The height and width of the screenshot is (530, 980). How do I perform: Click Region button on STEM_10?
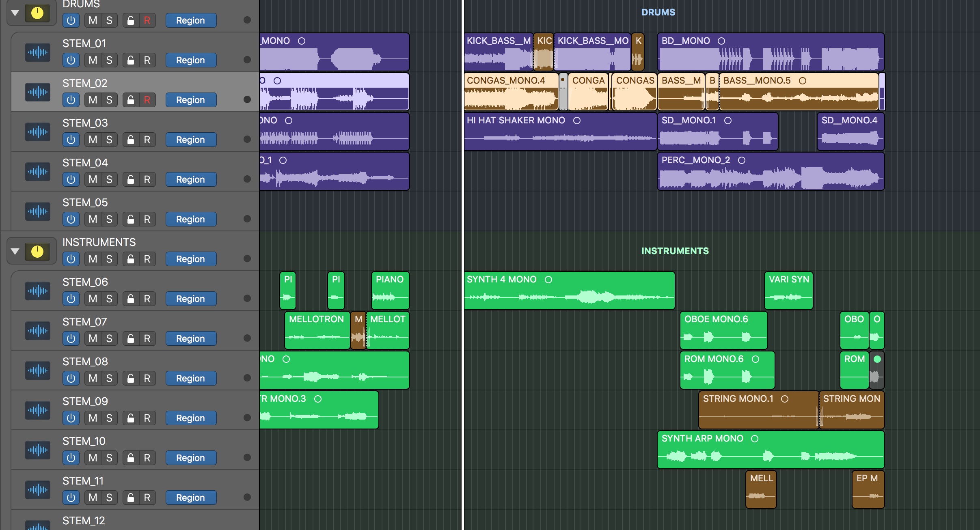pos(191,458)
